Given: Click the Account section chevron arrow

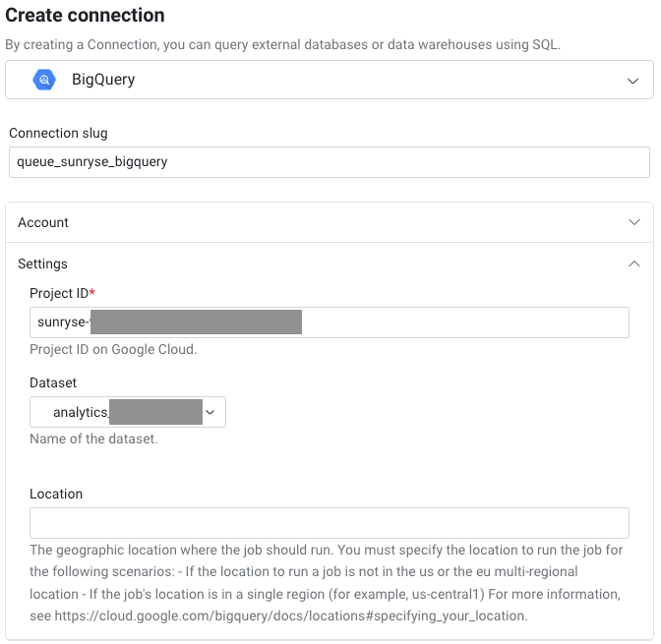Looking at the screenshot, I should (x=634, y=221).
